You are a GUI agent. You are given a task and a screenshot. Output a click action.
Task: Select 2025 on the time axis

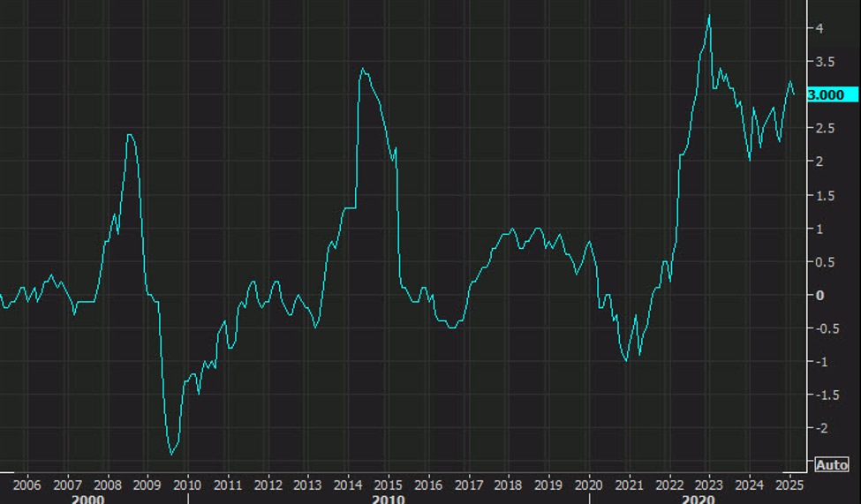(x=789, y=485)
